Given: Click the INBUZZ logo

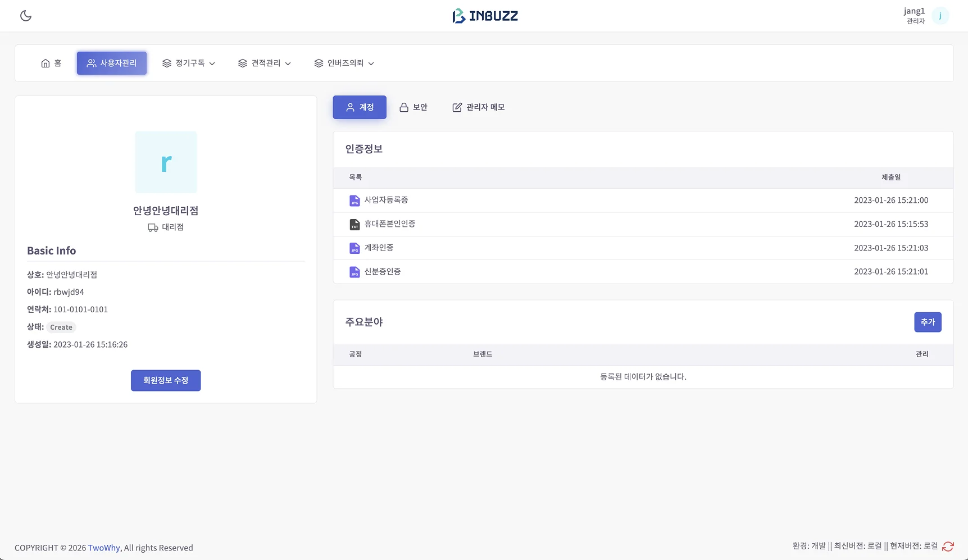Looking at the screenshot, I should 485,16.
